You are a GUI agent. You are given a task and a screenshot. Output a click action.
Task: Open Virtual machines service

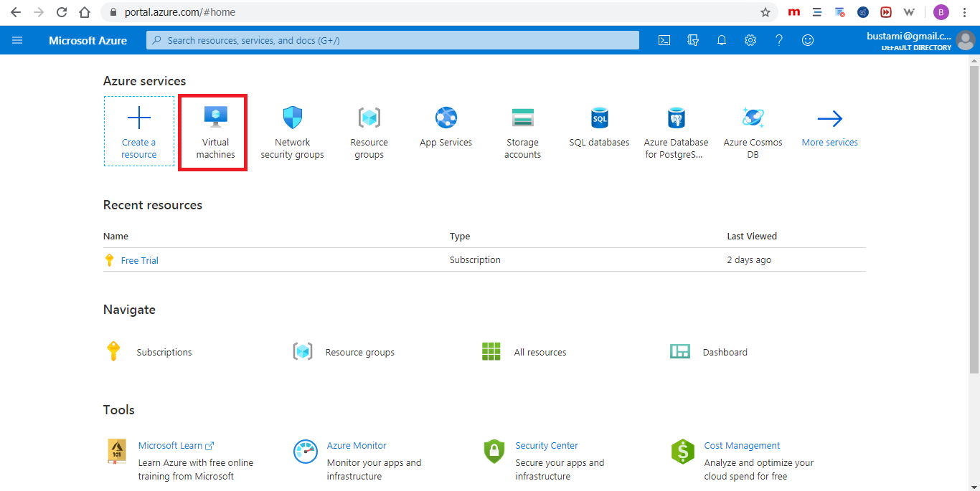pos(216,132)
